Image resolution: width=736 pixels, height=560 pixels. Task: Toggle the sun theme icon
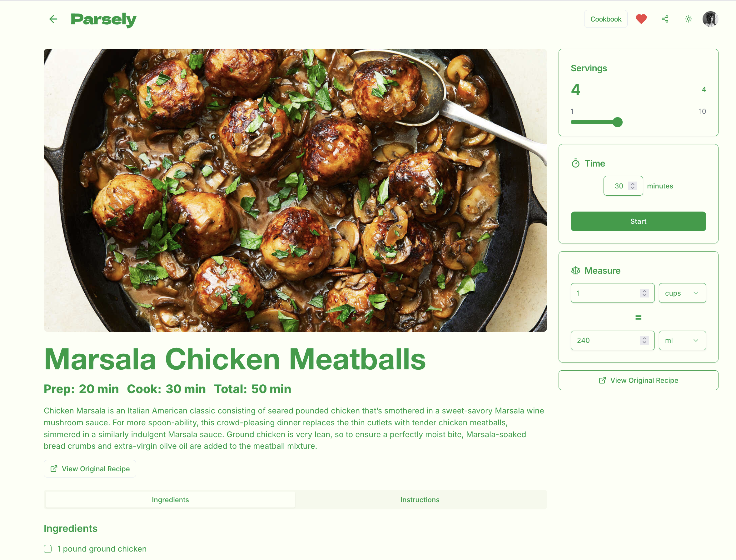(688, 19)
